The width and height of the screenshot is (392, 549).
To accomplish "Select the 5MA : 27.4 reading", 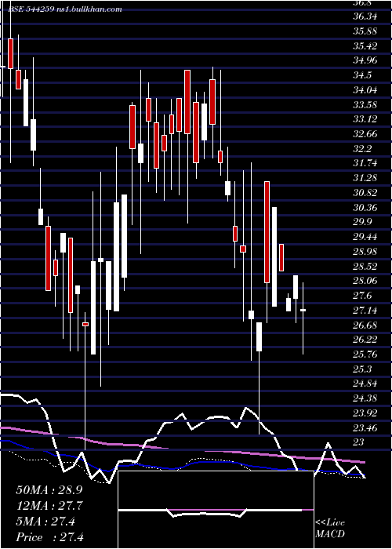I will click(45, 522).
